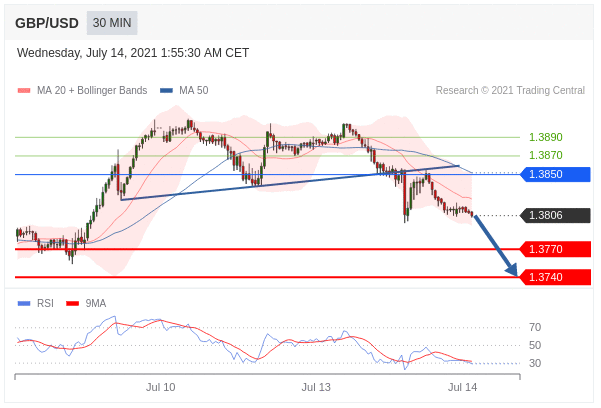
Task: Click the RSI 70 level label
Action: click(x=535, y=327)
